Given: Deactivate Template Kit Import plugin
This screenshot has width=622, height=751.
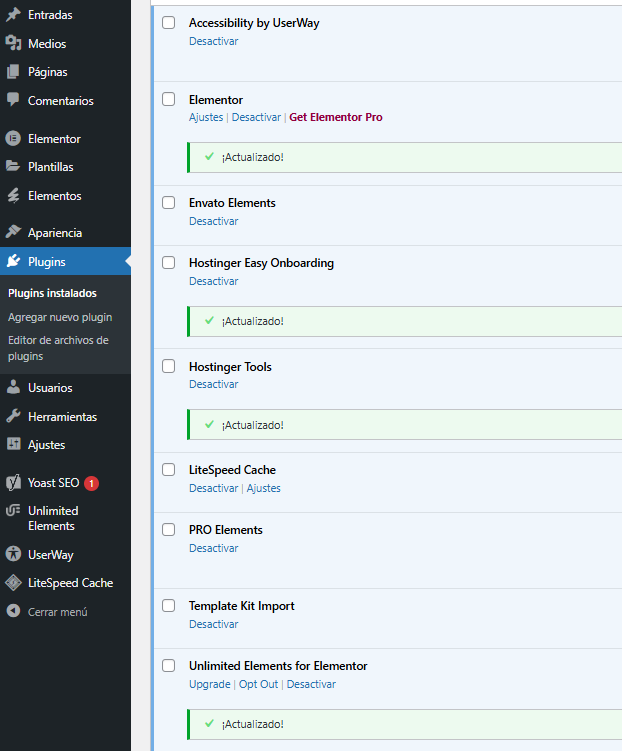Looking at the screenshot, I should (214, 624).
